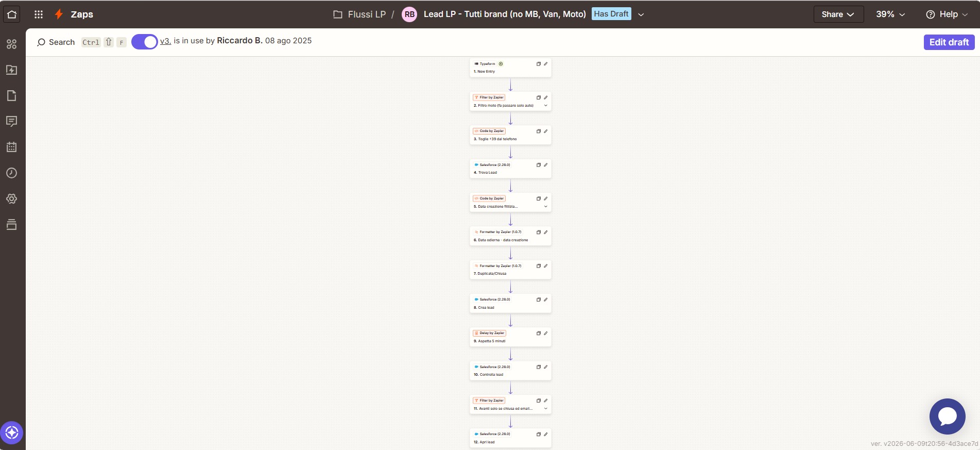Go to the Zapier home icon

click(12, 14)
